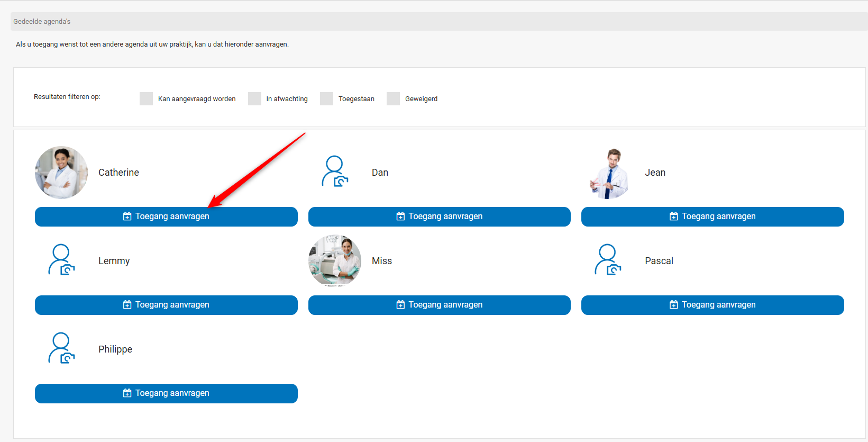Click the name 'Pascal'
This screenshot has height=442, width=868.
coord(659,261)
